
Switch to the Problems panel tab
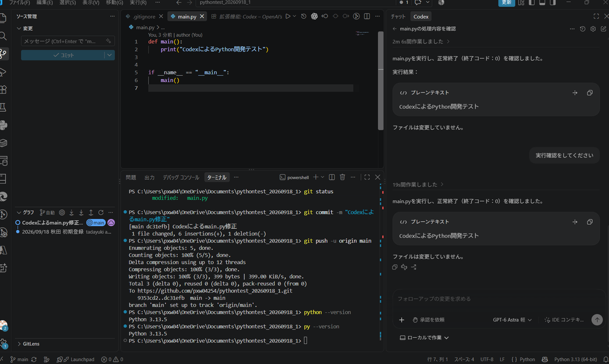[x=131, y=177]
